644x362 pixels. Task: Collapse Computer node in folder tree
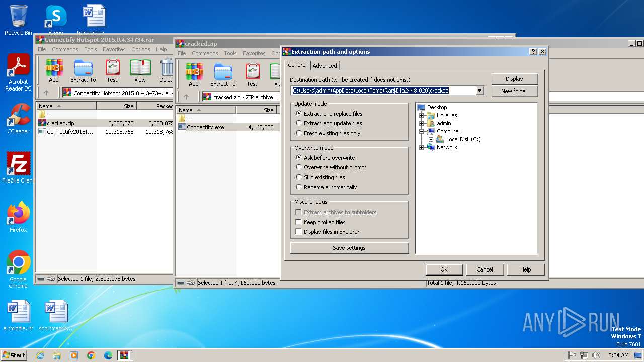click(422, 131)
